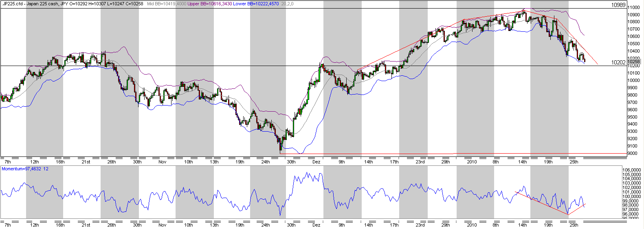The image size is (644, 229).
Task: Click the 11000 price axis value
Action: 634,7
